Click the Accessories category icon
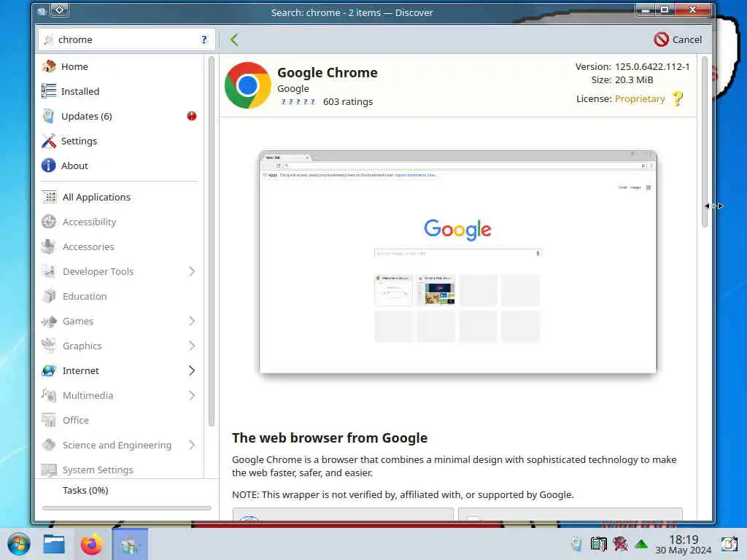The height and width of the screenshot is (560, 747). tap(49, 246)
